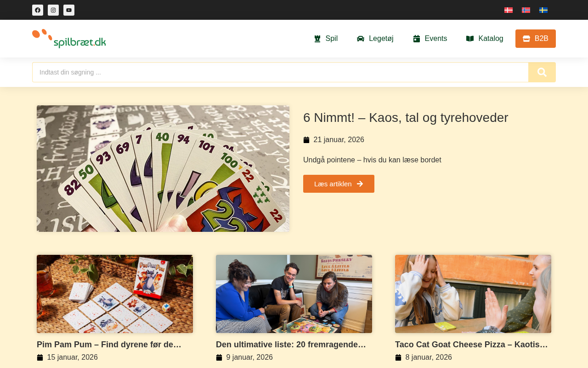Viewport: 588px width, 368px height.
Task: Open the 6 Nimmt! cards image
Action: pos(163,168)
